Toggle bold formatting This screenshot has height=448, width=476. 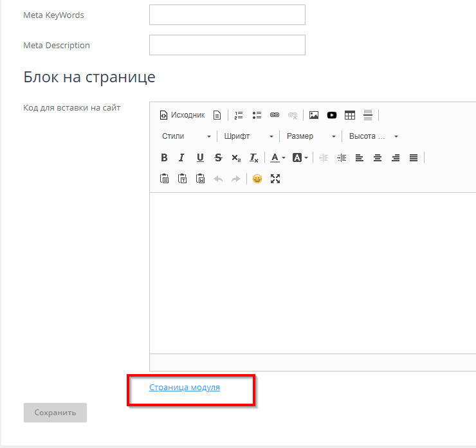pos(164,157)
